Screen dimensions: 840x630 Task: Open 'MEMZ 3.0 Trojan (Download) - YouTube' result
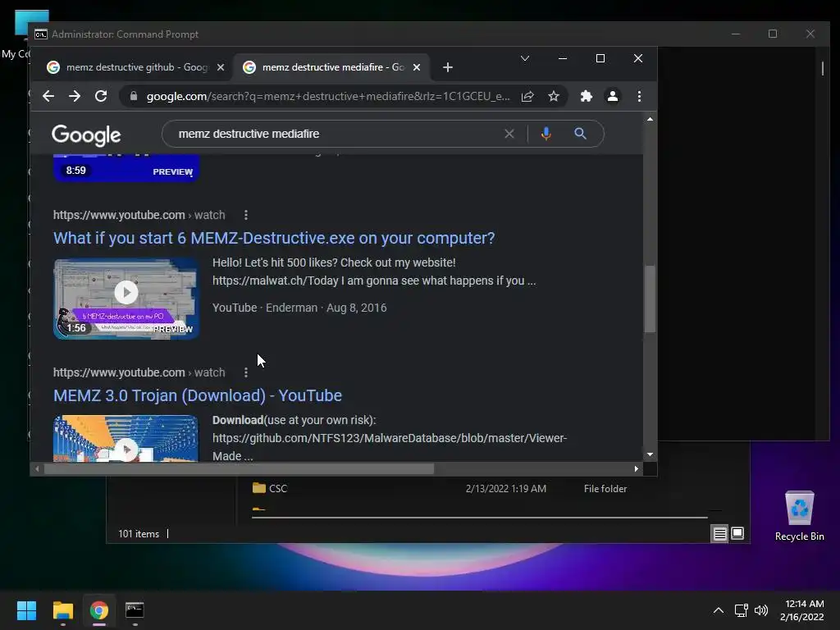click(x=198, y=395)
